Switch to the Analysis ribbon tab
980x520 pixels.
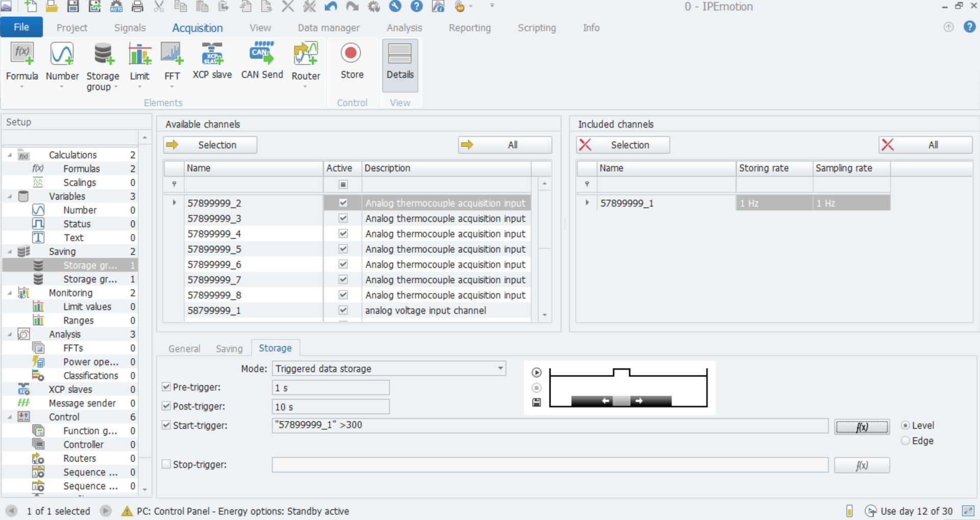pyautogui.click(x=404, y=28)
